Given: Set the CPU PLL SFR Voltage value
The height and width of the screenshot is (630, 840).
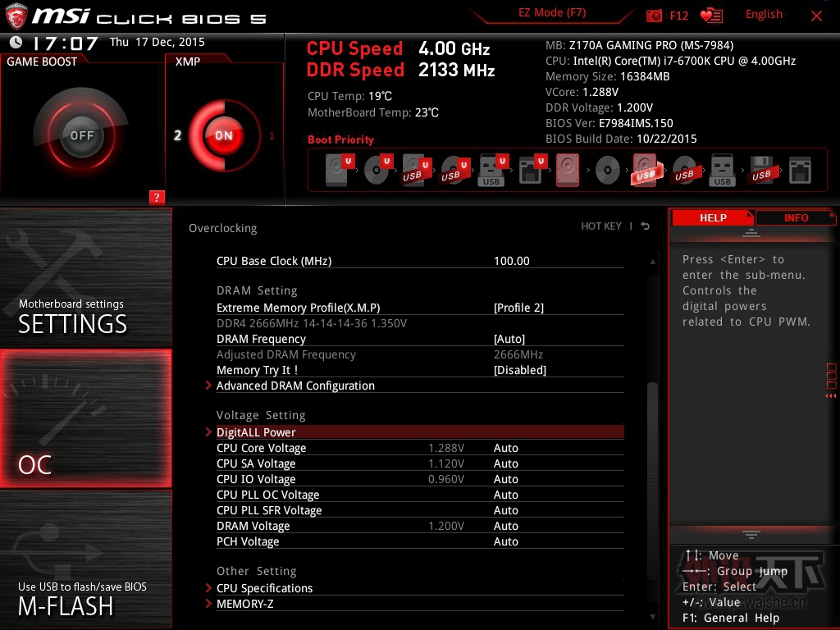Looking at the screenshot, I should pos(505,509).
